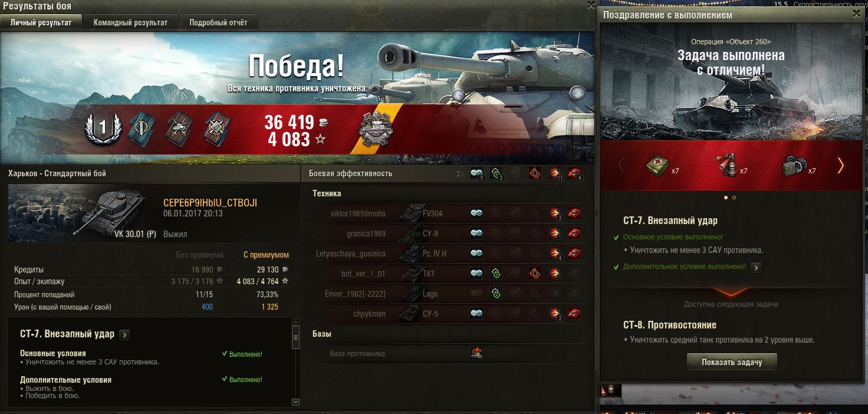Screen dimensions: 868x414
Task: Click the Показать задачу button
Action: 732,362
